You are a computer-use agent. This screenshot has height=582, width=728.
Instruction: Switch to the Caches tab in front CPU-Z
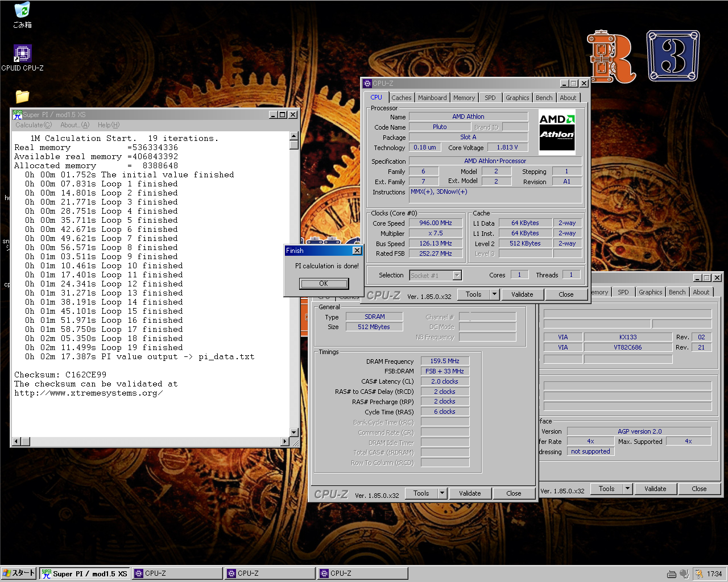(x=401, y=98)
